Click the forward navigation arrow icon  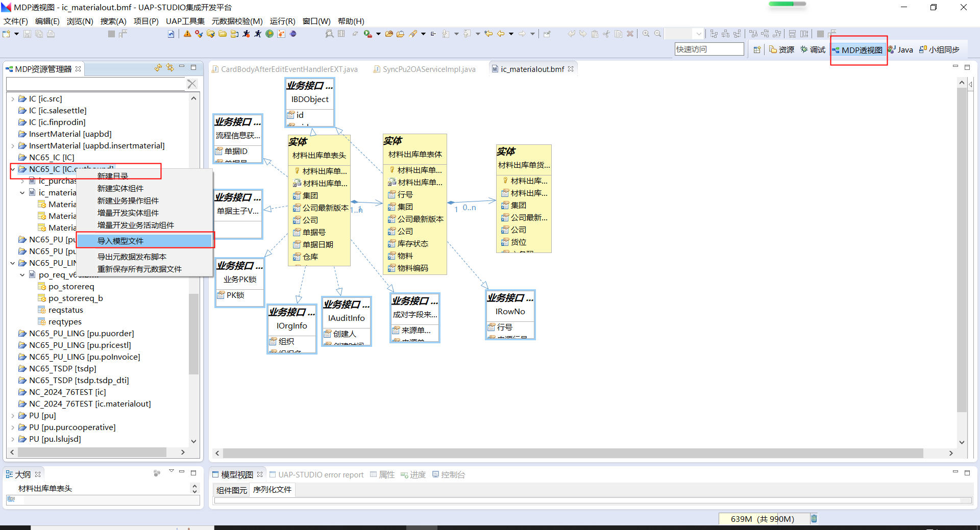[x=522, y=34]
